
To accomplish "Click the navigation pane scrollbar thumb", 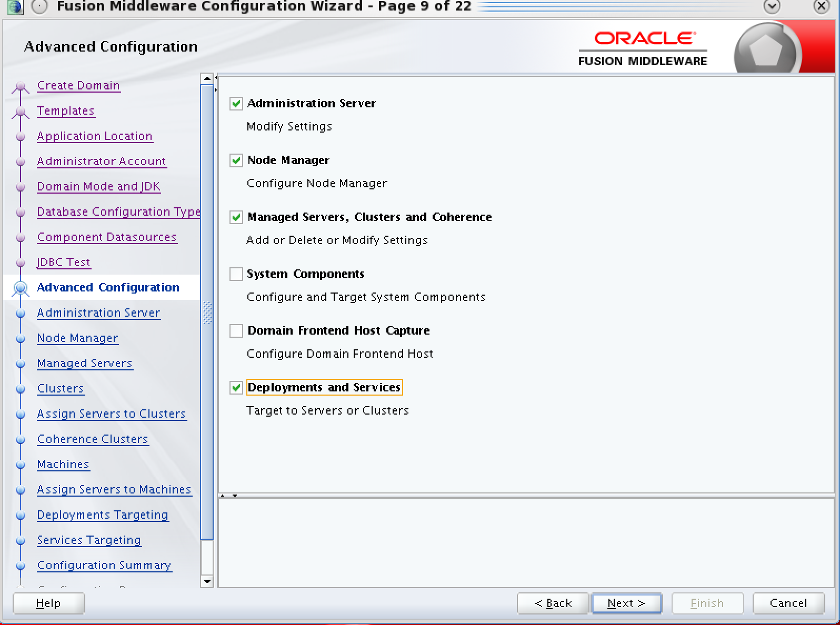I will click(x=207, y=312).
